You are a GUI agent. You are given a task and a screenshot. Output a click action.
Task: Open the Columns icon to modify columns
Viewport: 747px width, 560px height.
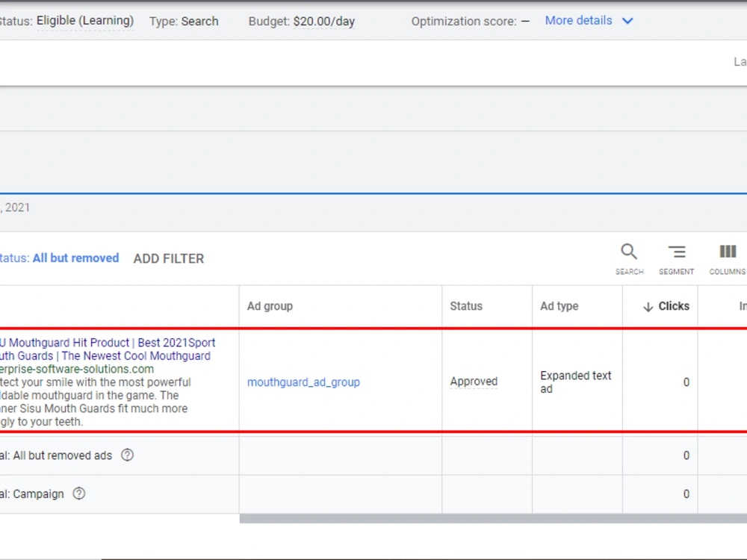(728, 252)
